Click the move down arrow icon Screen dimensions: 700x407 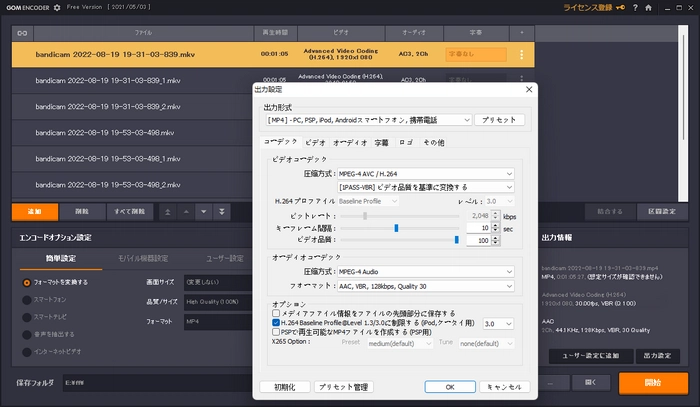203,211
